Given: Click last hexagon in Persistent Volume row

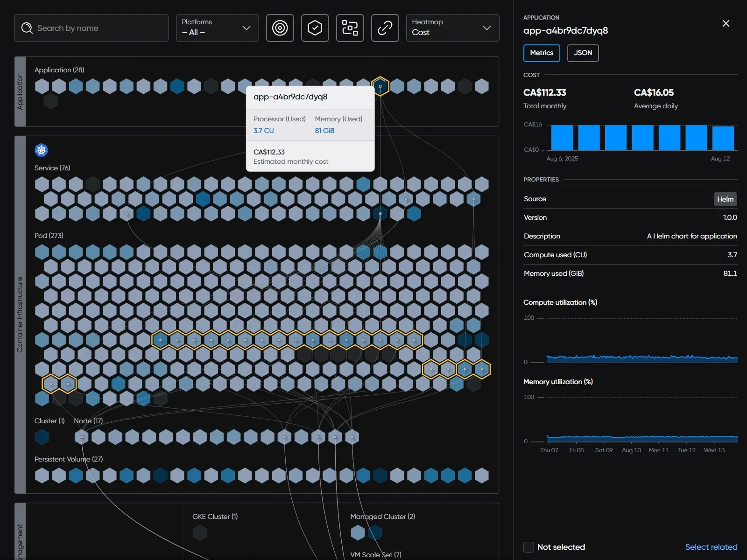Looking at the screenshot, I should 481,476.
